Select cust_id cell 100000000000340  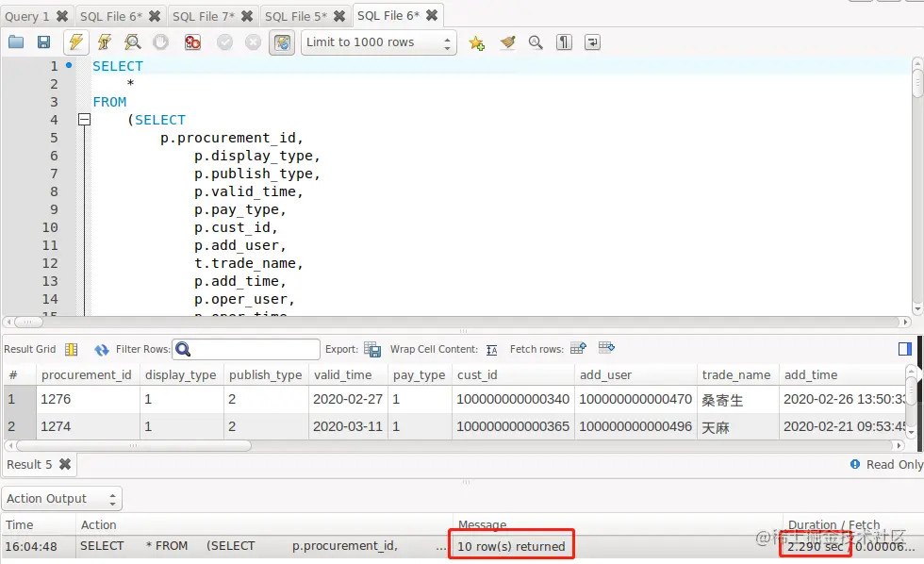pos(513,399)
